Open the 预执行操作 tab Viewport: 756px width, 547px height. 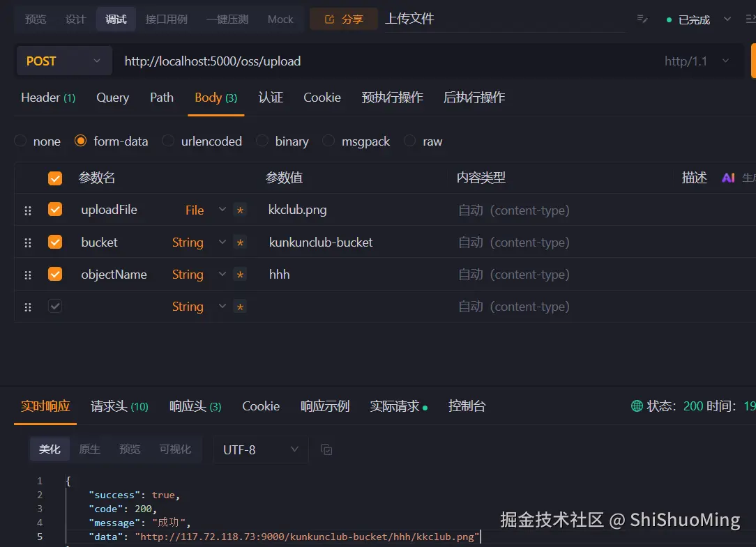393,98
